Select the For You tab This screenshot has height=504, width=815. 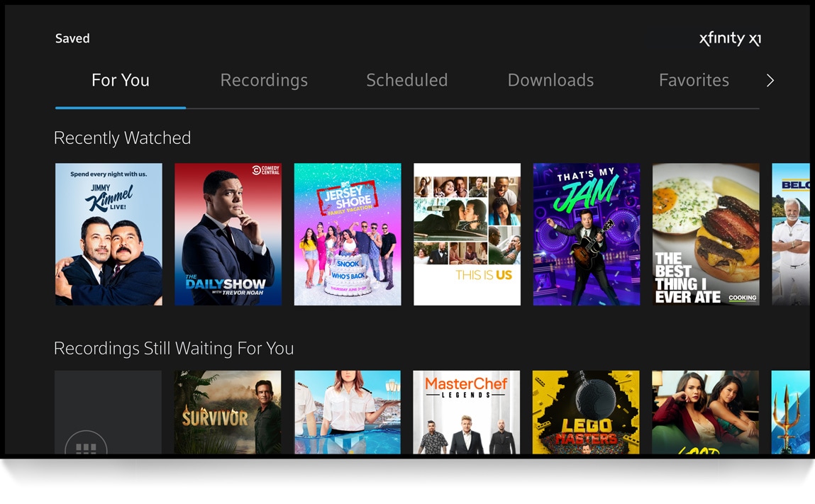click(121, 80)
